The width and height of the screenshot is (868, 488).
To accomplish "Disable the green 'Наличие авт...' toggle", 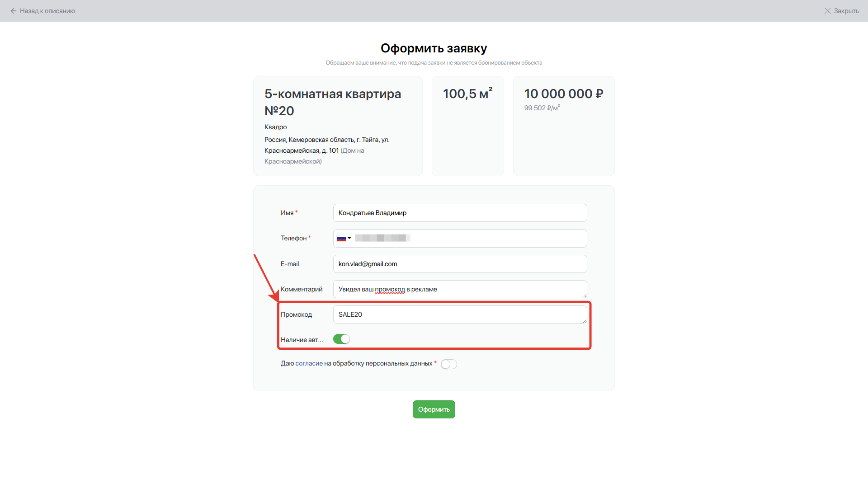I will [x=341, y=339].
